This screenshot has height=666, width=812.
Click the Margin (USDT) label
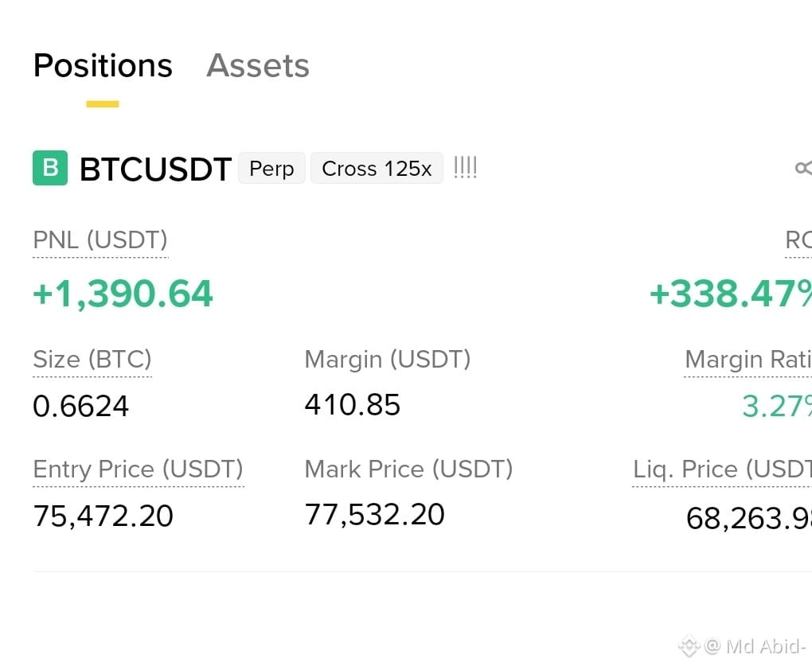coord(388,359)
